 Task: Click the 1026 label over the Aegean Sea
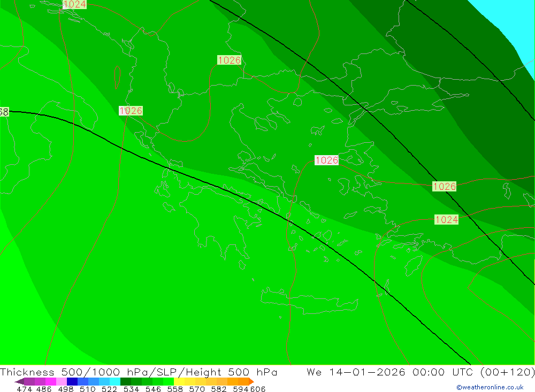(326, 160)
